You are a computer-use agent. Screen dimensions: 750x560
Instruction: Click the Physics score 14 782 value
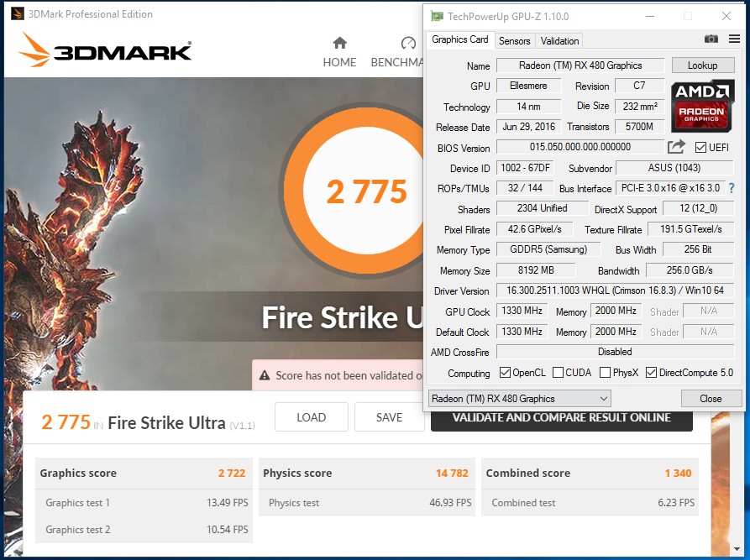coord(452,473)
